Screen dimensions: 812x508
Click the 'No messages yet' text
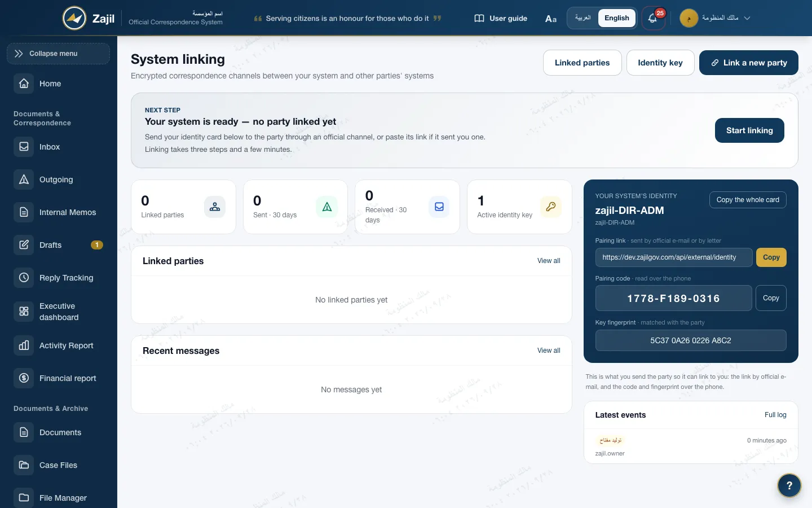pyautogui.click(x=351, y=389)
